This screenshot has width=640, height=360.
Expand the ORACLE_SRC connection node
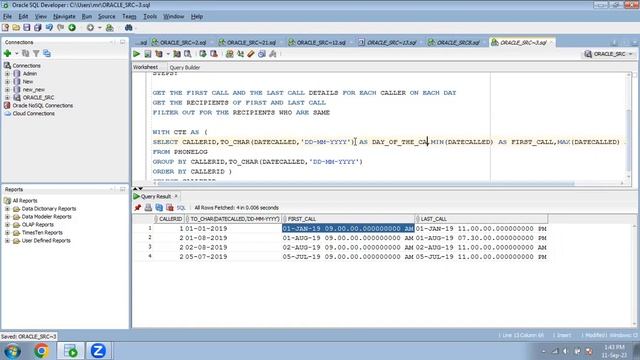point(7,98)
